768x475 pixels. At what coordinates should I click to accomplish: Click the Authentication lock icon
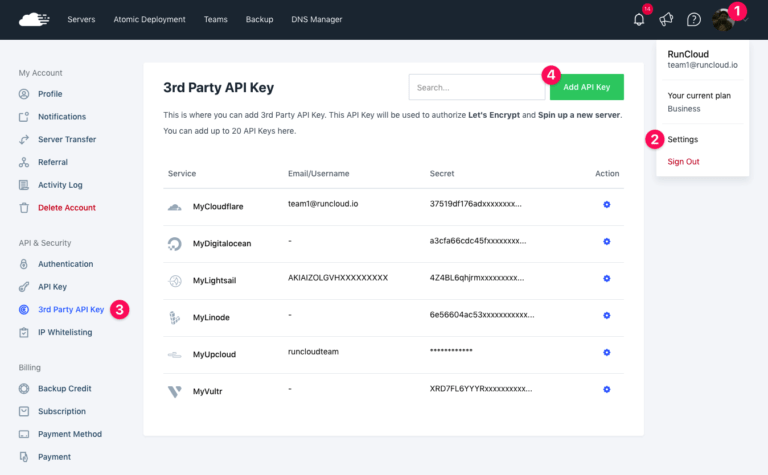pyautogui.click(x=24, y=264)
